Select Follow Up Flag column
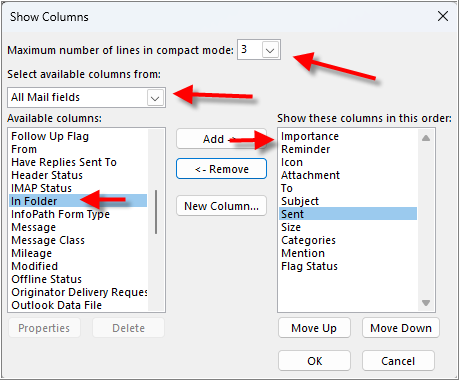The height and width of the screenshot is (380, 459). (x=78, y=136)
